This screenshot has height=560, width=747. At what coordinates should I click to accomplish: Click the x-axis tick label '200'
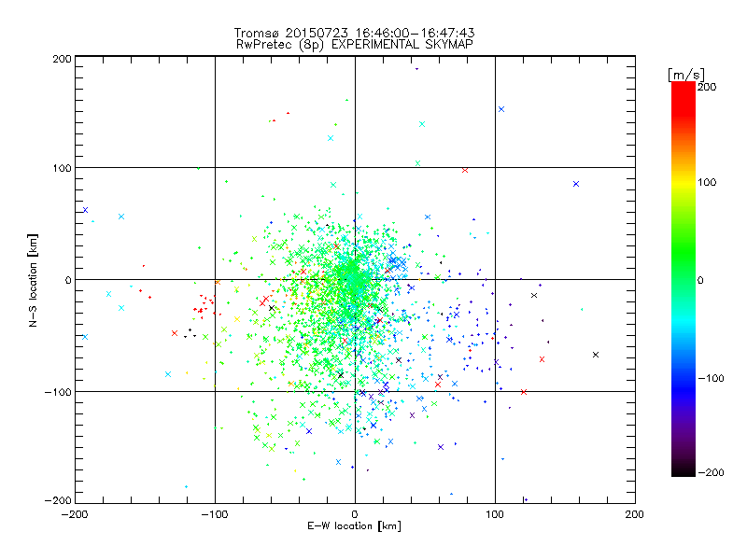[635, 514]
